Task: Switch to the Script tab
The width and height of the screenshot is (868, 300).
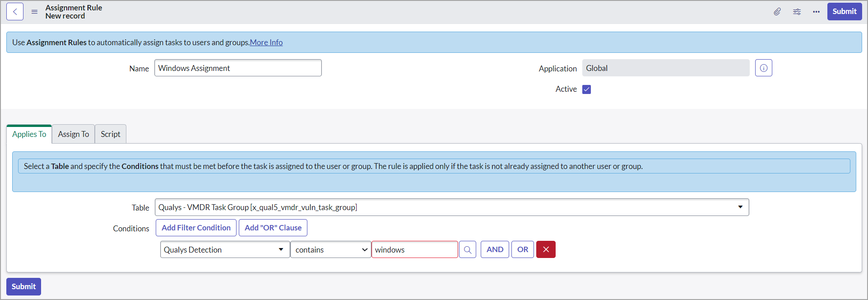Action: tap(111, 134)
